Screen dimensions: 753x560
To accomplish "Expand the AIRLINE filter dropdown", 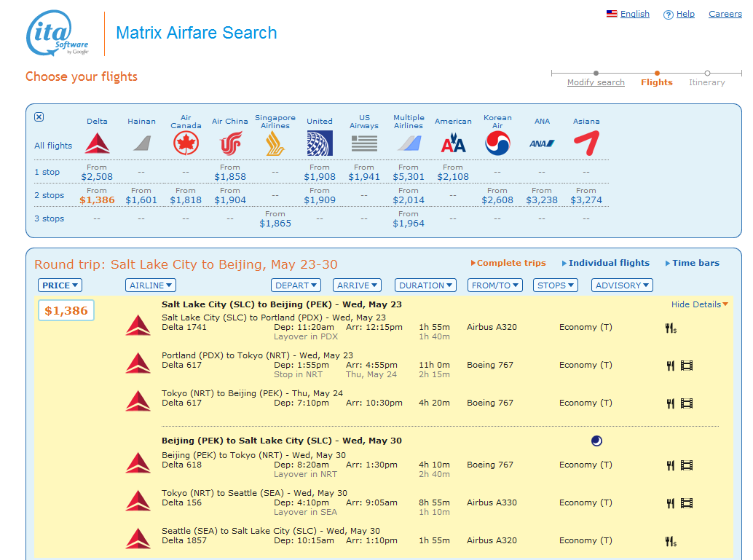I will coord(151,285).
